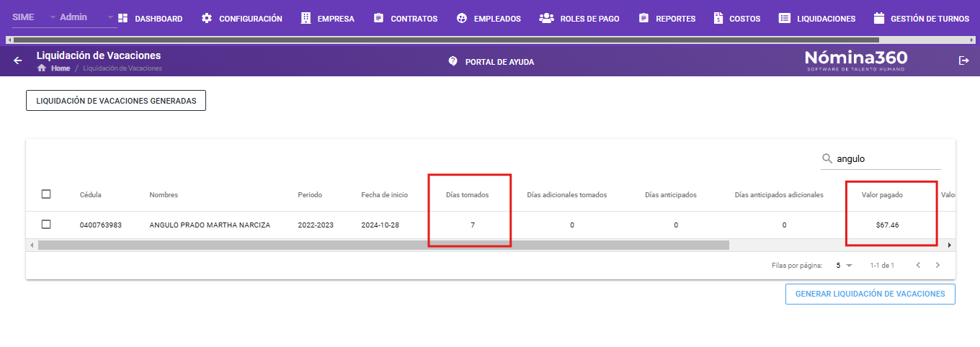
Task: Go to next page of table
Action: coord(937,265)
